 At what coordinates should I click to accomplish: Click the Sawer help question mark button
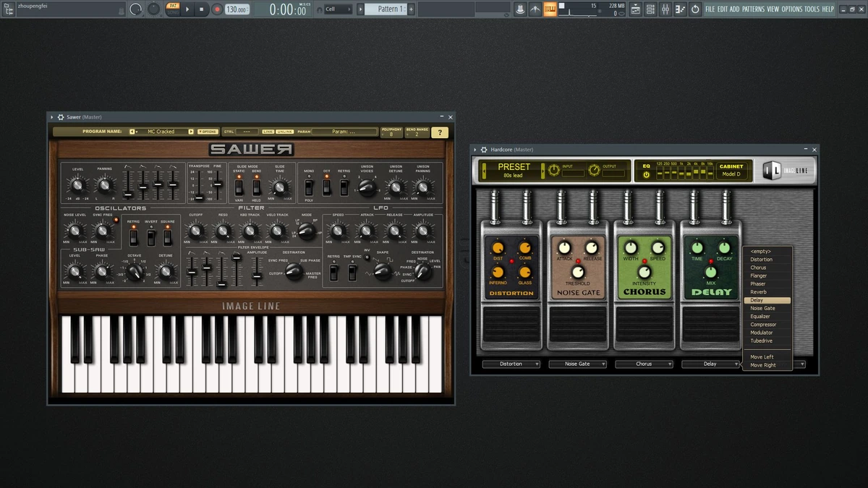[x=439, y=132]
